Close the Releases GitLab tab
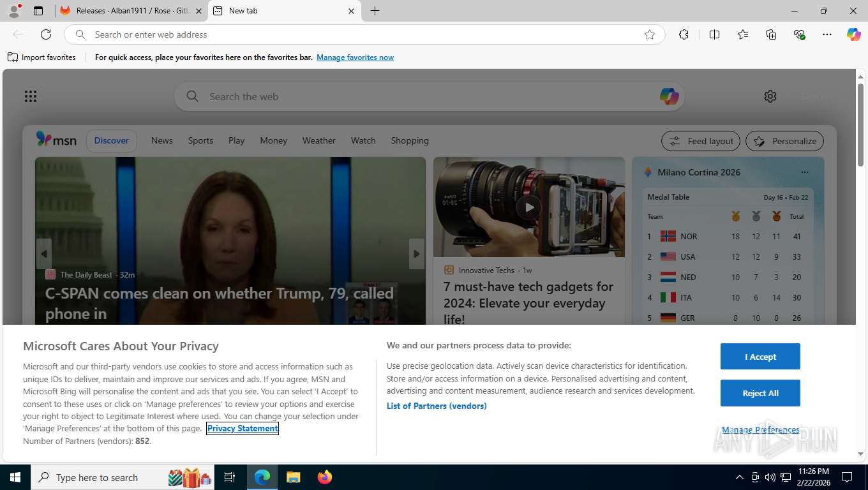The image size is (868, 490). click(198, 11)
